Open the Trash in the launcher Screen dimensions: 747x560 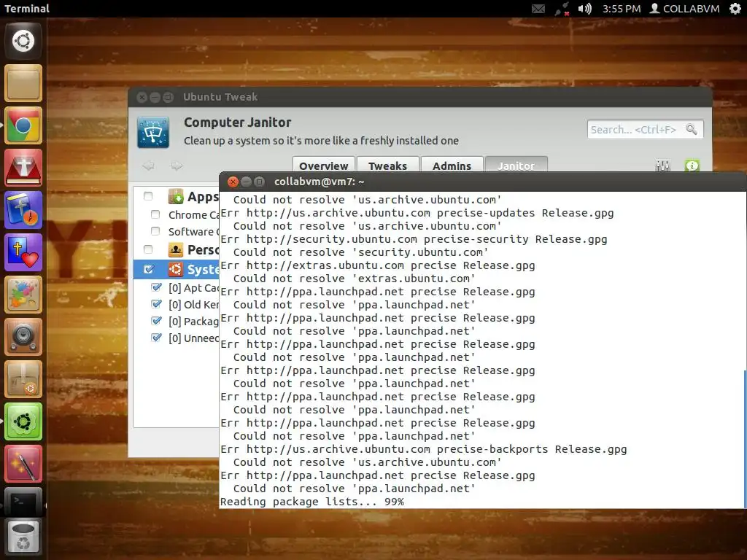23,538
